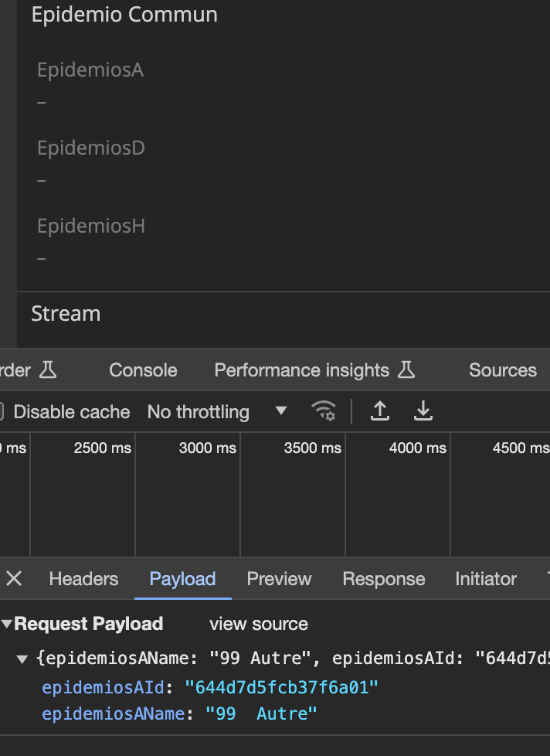550x756 pixels.
Task: Collapse the Request Payload section
Action: pos(7,624)
